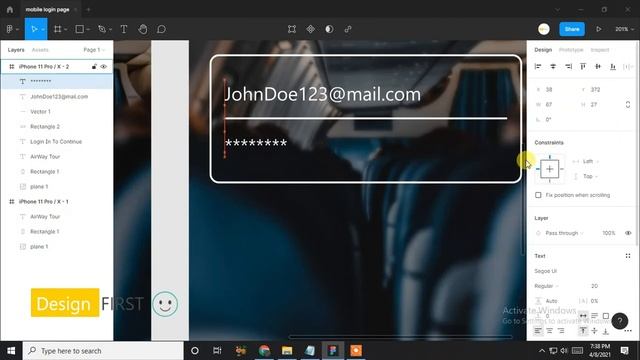Screen dimensions: 640x360
Task: Set text align center
Action: pyautogui.click(x=549, y=331)
